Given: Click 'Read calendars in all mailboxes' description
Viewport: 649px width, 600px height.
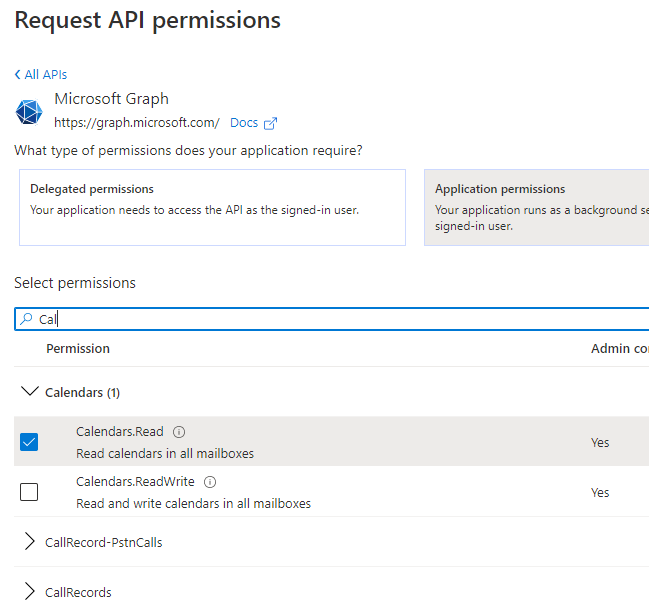Looking at the screenshot, I should pos(165,454).
